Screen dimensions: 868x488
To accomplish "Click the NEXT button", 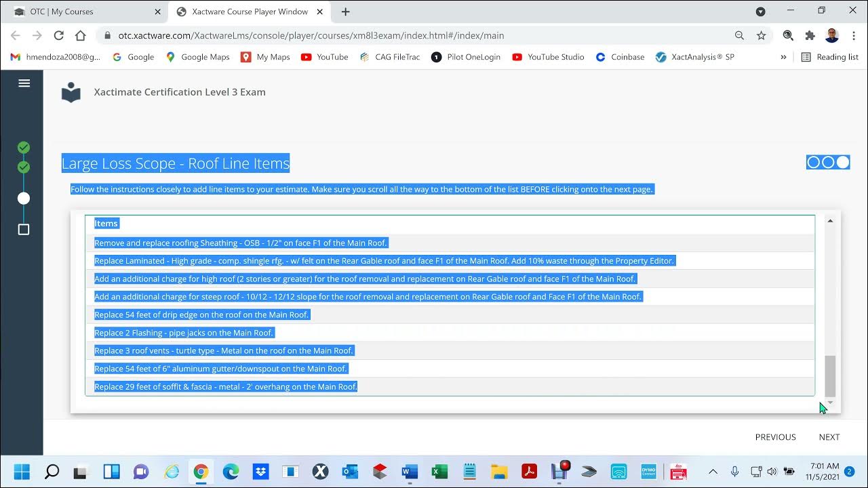I will coord(829,437).
